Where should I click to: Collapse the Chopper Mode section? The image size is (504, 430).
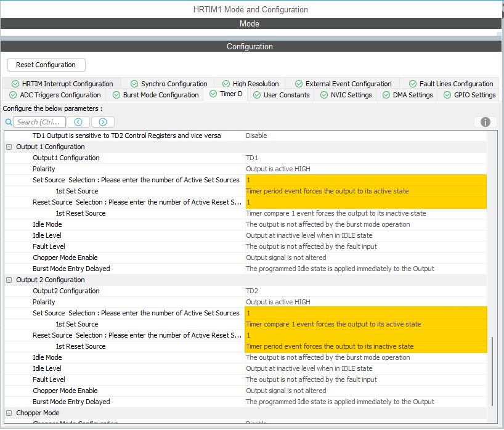(8, 413)
